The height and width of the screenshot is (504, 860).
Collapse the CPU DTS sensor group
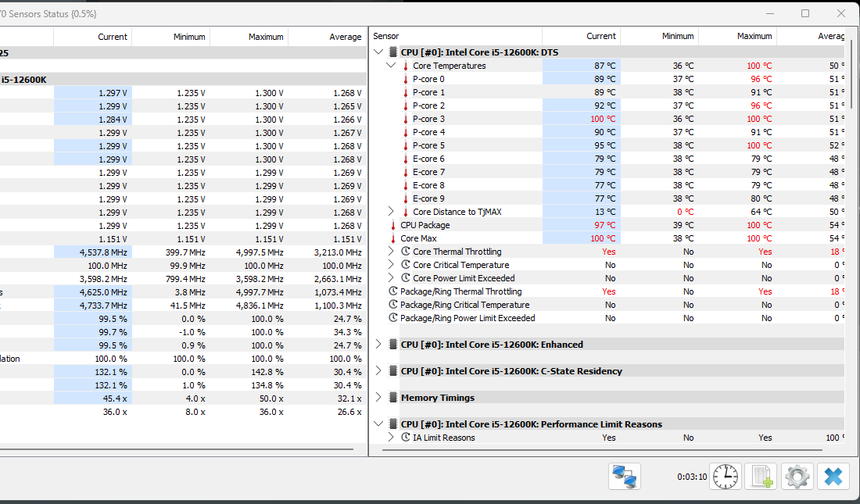tap(378, 52)
